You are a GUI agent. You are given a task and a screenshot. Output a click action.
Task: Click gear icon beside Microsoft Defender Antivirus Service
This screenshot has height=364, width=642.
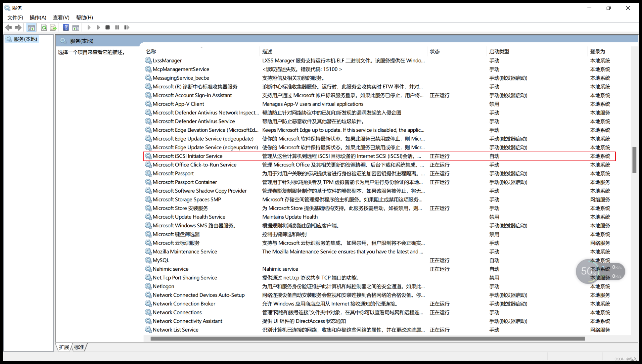tap(148, 121)
